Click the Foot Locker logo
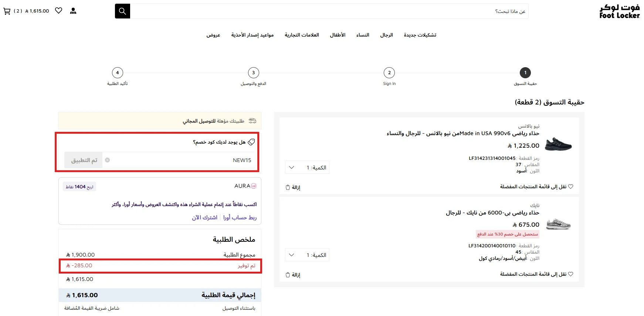 (x=620, y=11)
